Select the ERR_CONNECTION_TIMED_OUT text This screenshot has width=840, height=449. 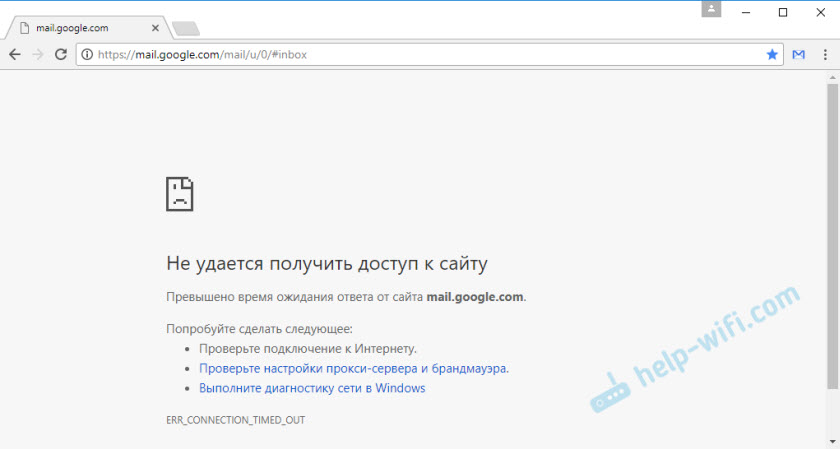(x=235, y=420)
